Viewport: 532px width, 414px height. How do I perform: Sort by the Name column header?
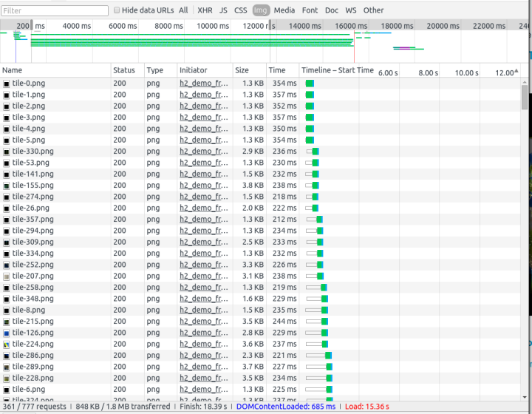coord(55,70)
